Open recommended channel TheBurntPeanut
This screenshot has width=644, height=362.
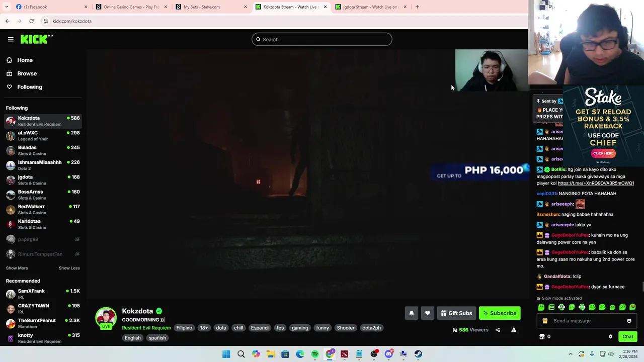coord(43,323)
